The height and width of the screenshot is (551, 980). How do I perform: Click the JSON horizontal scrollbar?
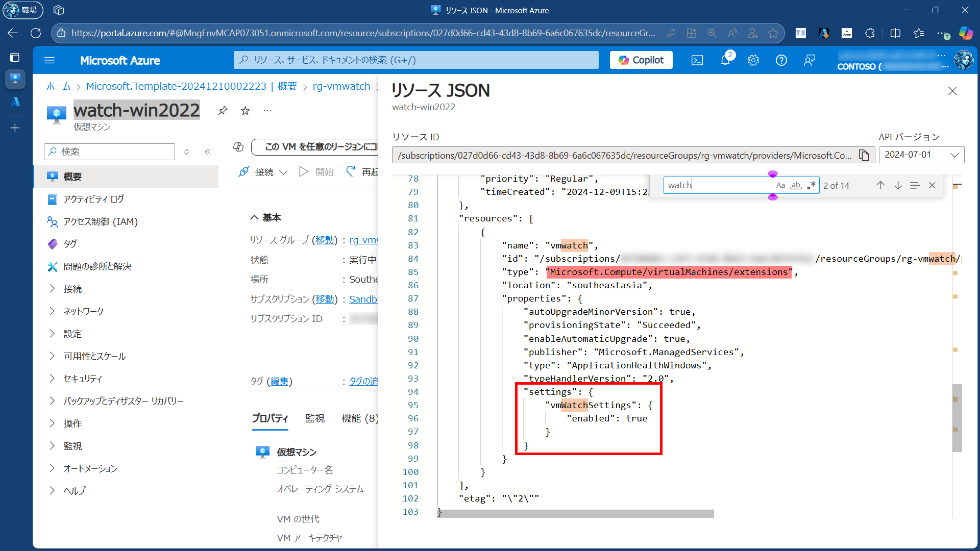575,513
